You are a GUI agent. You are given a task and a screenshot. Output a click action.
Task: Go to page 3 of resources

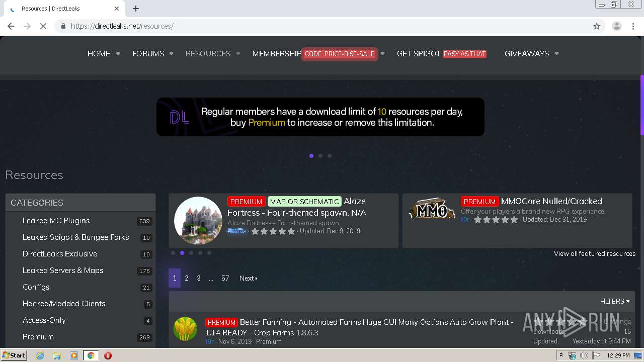click(x=199, y=278)
